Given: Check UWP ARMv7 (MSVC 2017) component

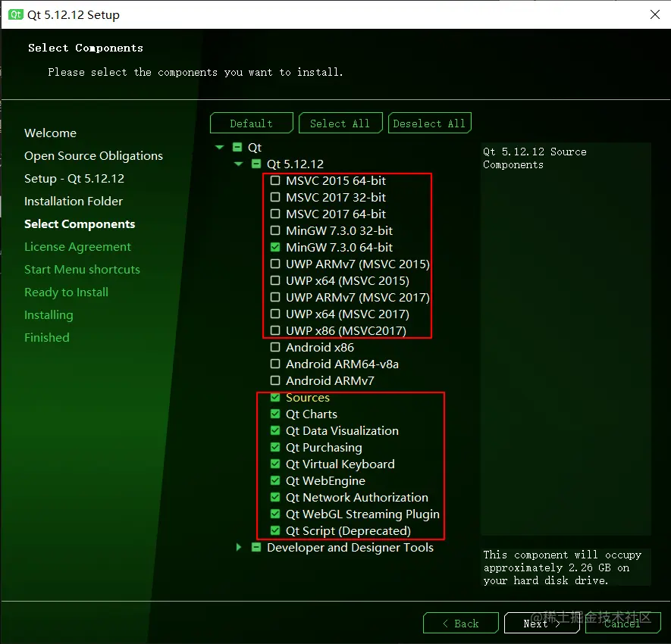Looking at the screenshot, I should (275, 297).
